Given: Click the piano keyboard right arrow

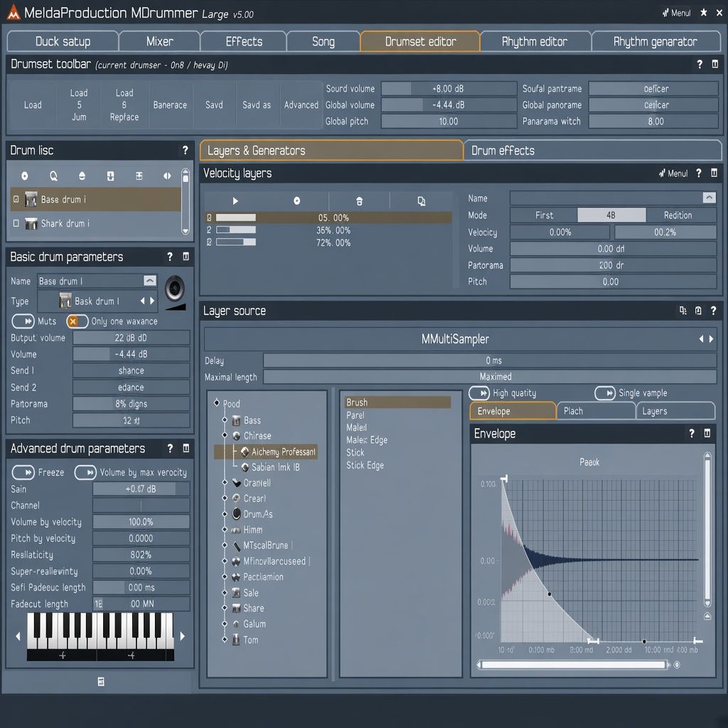Looking at the screenshot, I should [x=182, y=636].
